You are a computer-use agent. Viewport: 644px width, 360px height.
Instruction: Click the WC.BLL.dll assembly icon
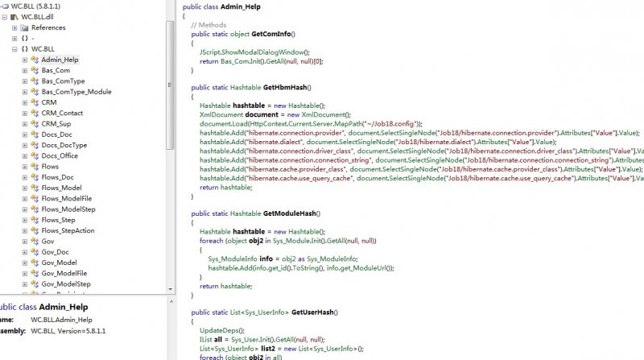pos(14,17)
